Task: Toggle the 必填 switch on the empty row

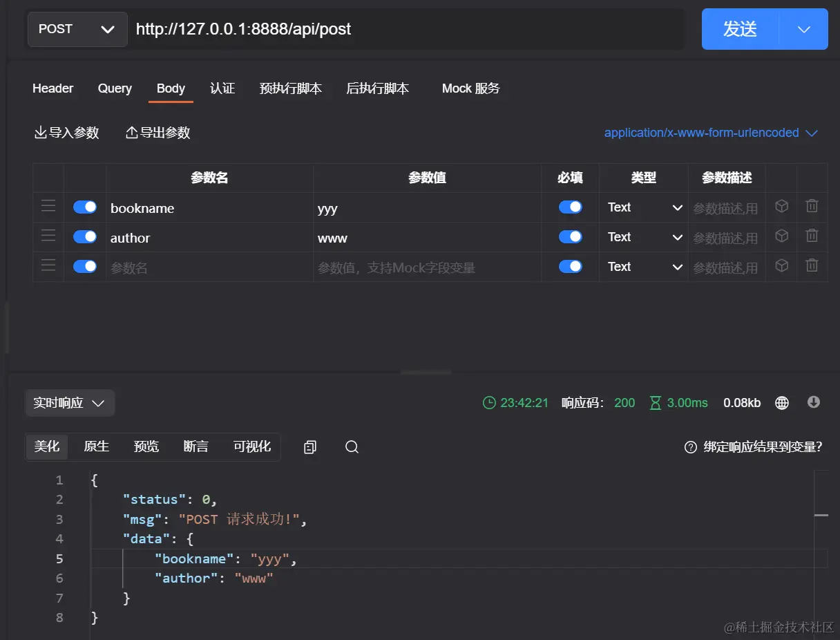Action: (x=571, y=267)
